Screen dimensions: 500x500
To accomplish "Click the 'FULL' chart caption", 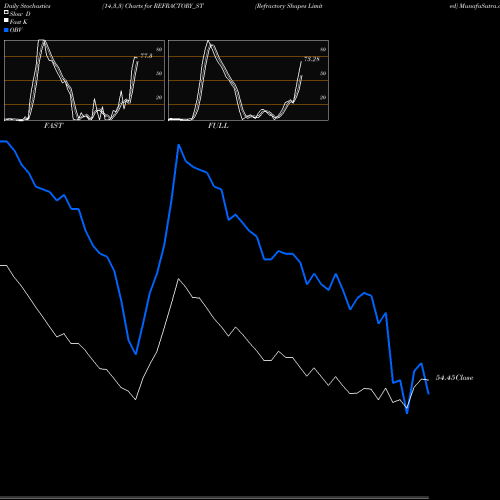I will pos(218,126).
